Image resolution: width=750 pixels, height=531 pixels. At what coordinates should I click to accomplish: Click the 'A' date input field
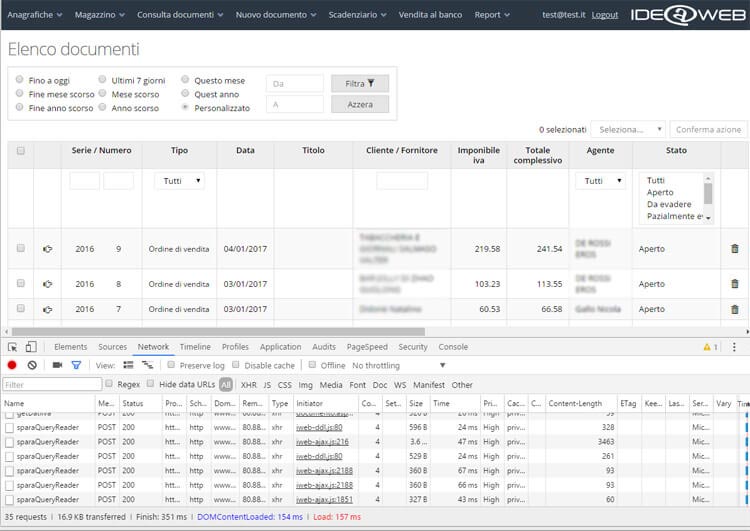click(x=295, y=104)
